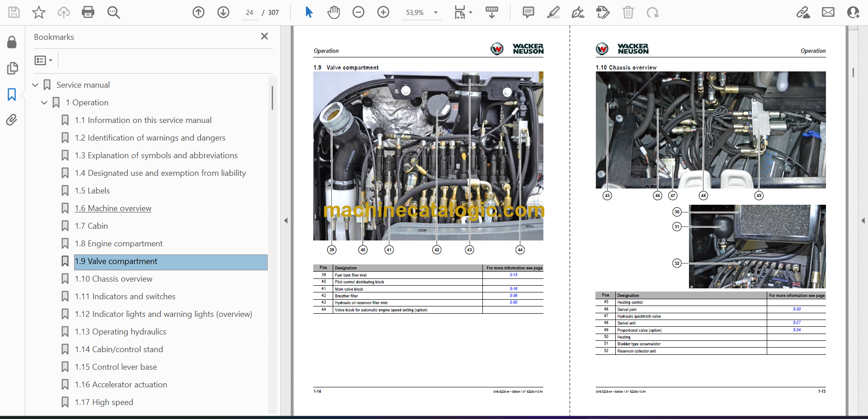Screen dimensions: 868x419
Task: Open the zoom level dropdown
Action: [x=436, y=13]
